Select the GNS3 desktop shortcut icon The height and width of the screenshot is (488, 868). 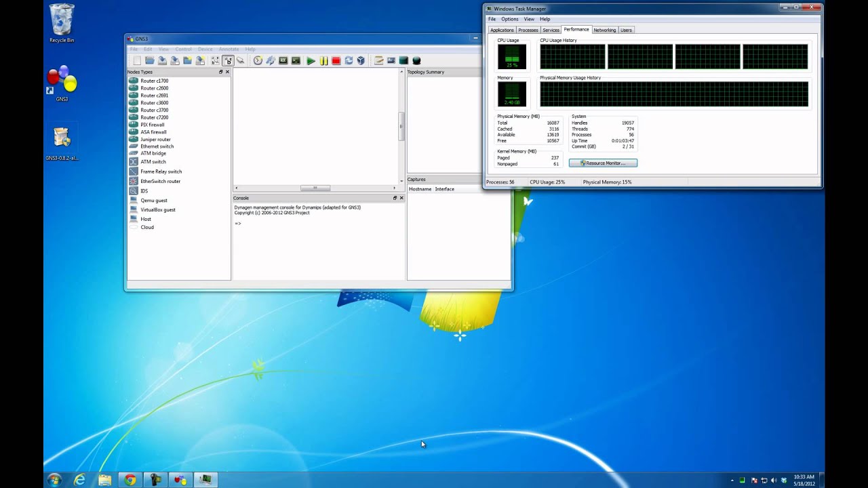pyautogui.click(x=62, y=83)
